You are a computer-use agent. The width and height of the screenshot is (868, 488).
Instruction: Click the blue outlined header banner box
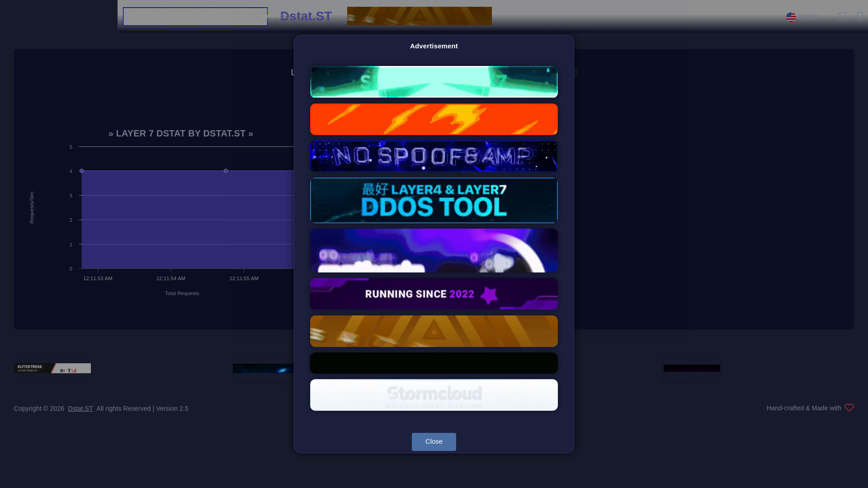[195, 16]
